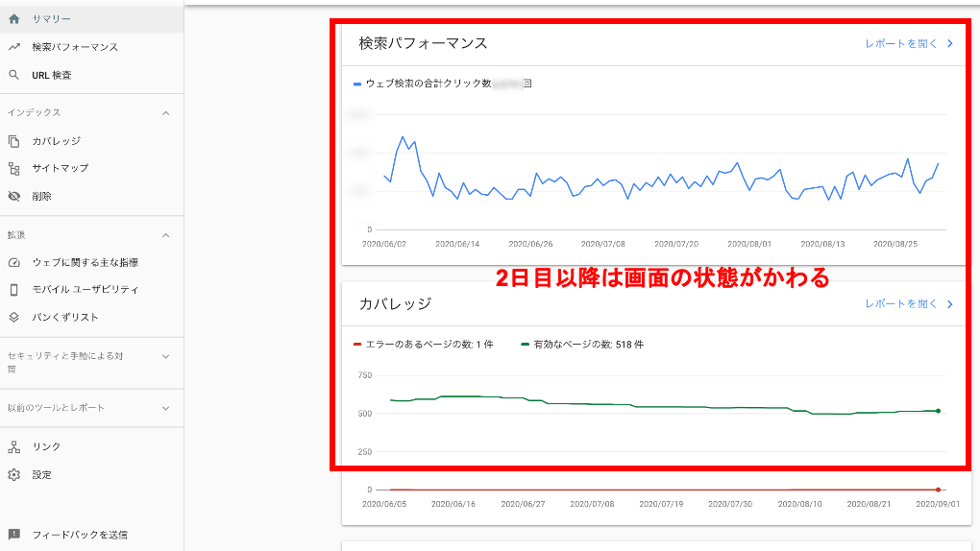Collapse the 拡張 section chevron
Image resolution: width=980 pixels, height=551 pixels.
(x=165, y=235)
